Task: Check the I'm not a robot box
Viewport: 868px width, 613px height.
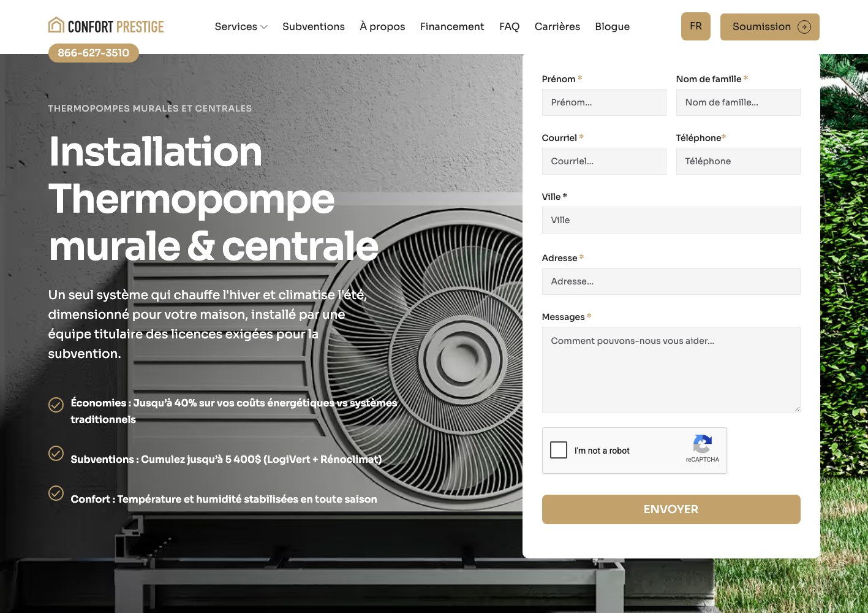Action: (559, 450)
